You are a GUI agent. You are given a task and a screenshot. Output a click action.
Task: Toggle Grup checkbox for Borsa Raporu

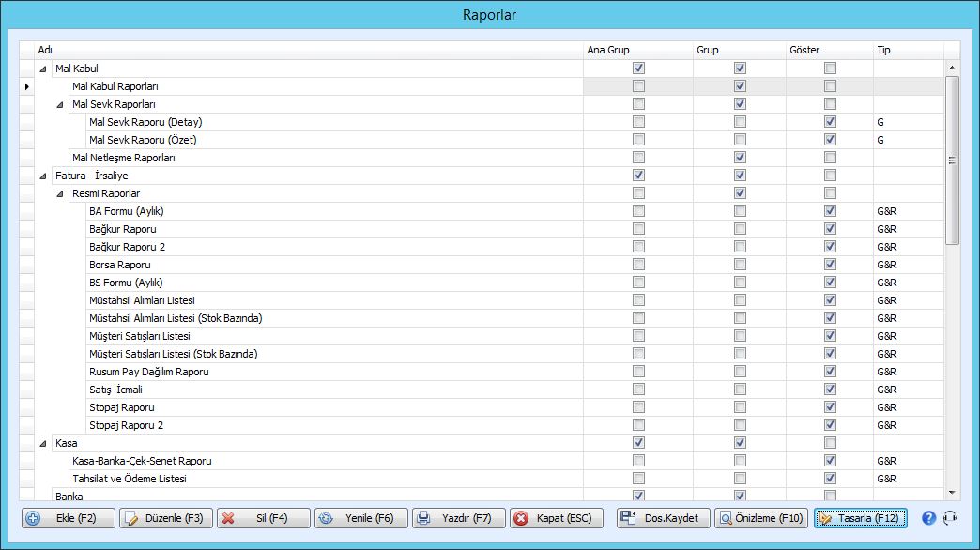click(740, 265)
